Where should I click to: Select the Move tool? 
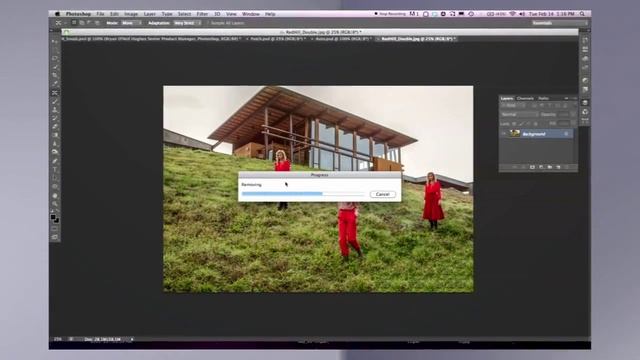pos(55,42)
